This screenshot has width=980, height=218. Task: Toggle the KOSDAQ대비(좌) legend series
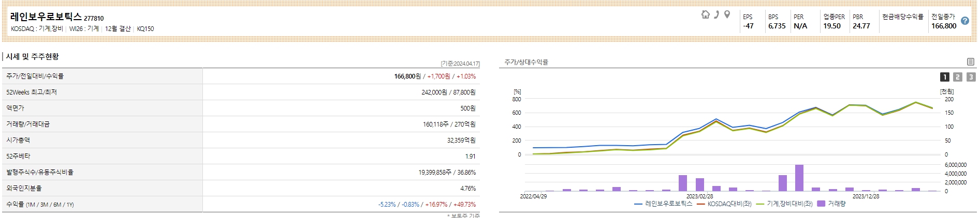724,204
